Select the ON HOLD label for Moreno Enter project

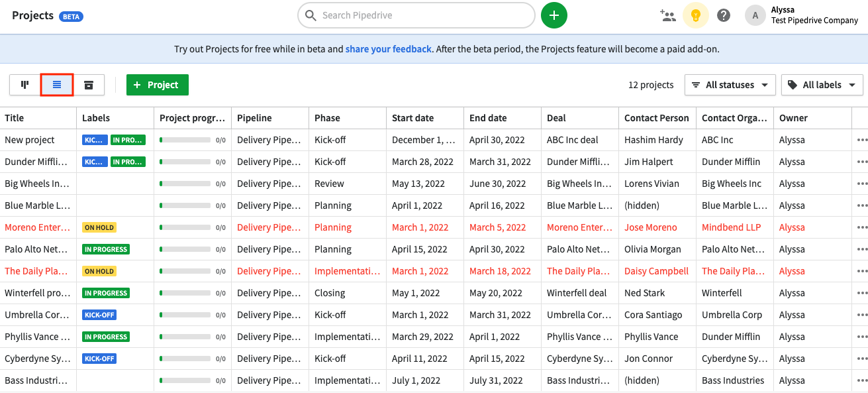coord(99,227)
